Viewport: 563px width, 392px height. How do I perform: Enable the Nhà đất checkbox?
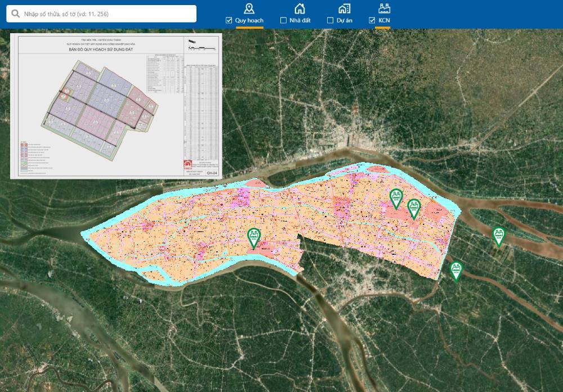284,20
